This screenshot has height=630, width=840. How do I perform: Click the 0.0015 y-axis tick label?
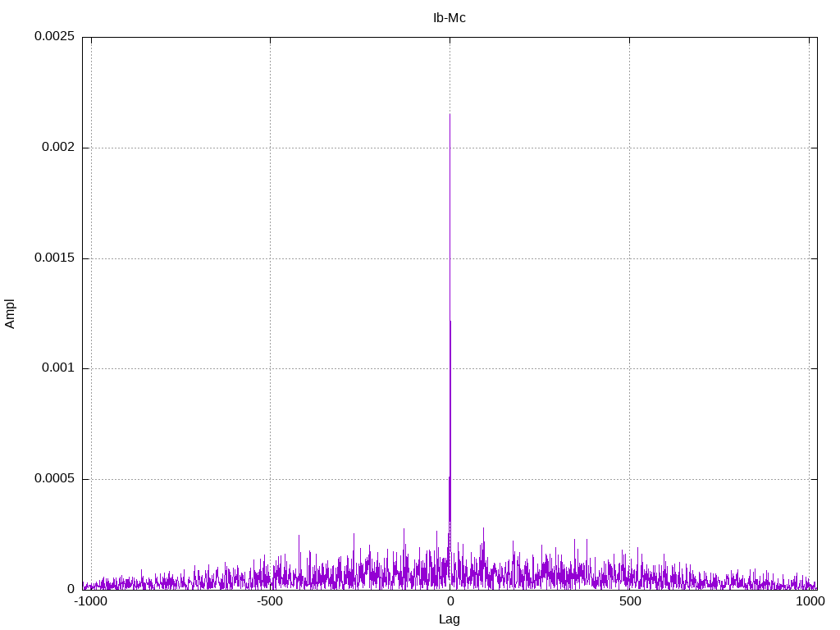pyautogui.click(x=54, y=258)
